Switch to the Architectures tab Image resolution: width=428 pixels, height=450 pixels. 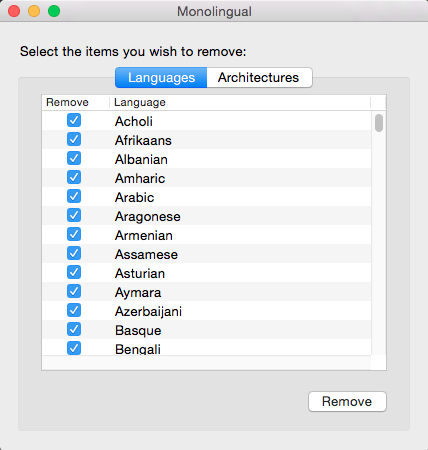(259, 78)
